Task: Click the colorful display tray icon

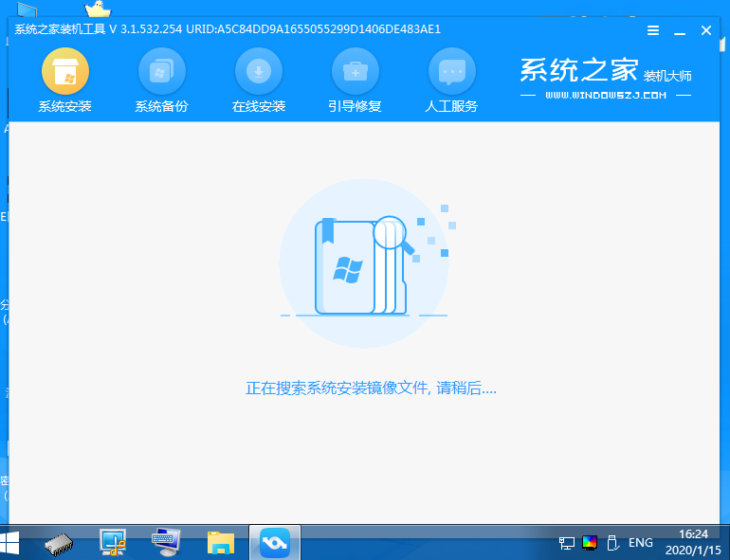Action: tap(590, 543)
